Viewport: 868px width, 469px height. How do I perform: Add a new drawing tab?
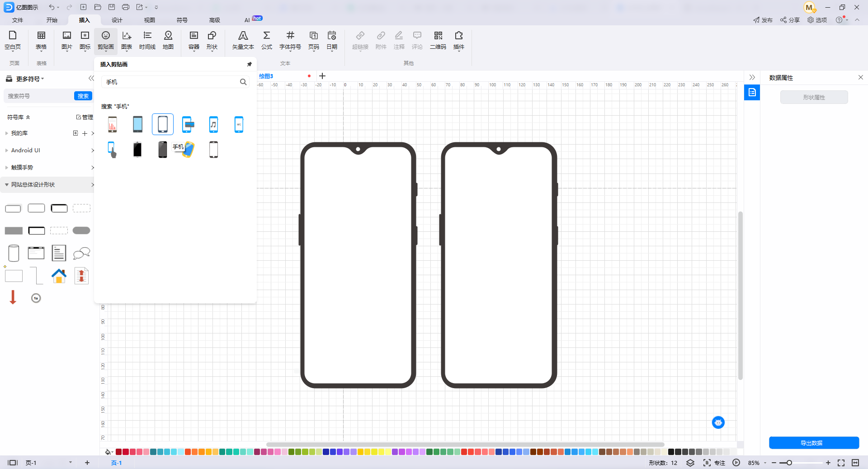(x=322, y=76)
